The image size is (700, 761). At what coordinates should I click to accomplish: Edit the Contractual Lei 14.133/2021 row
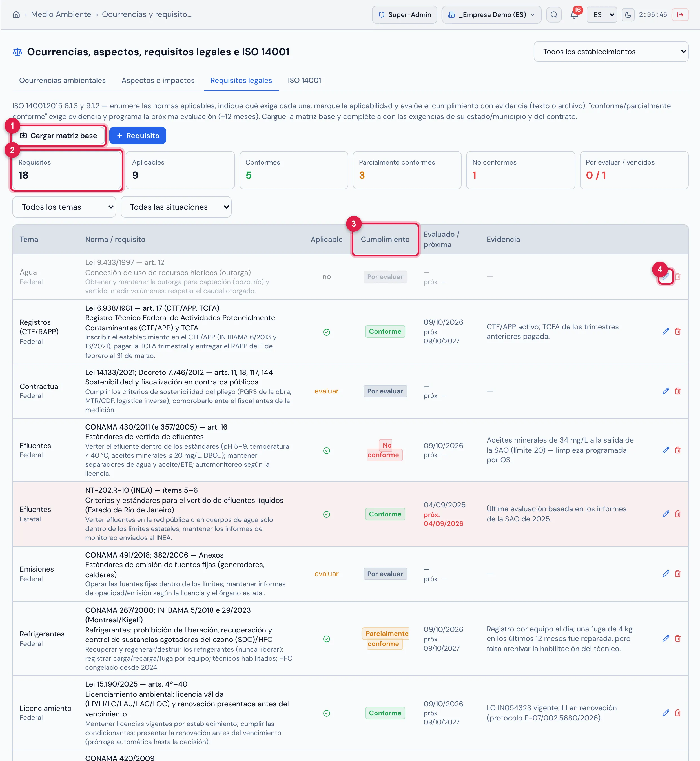coord(666,391)
